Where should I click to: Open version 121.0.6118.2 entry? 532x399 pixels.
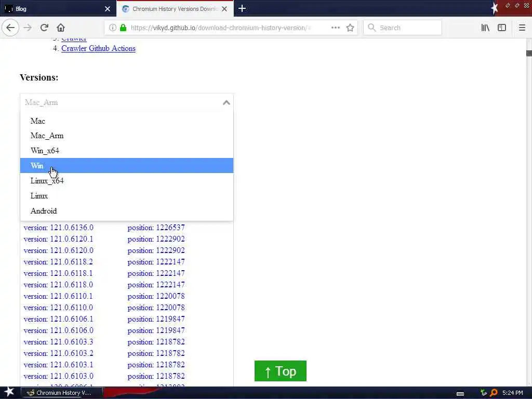coord(58,262)
